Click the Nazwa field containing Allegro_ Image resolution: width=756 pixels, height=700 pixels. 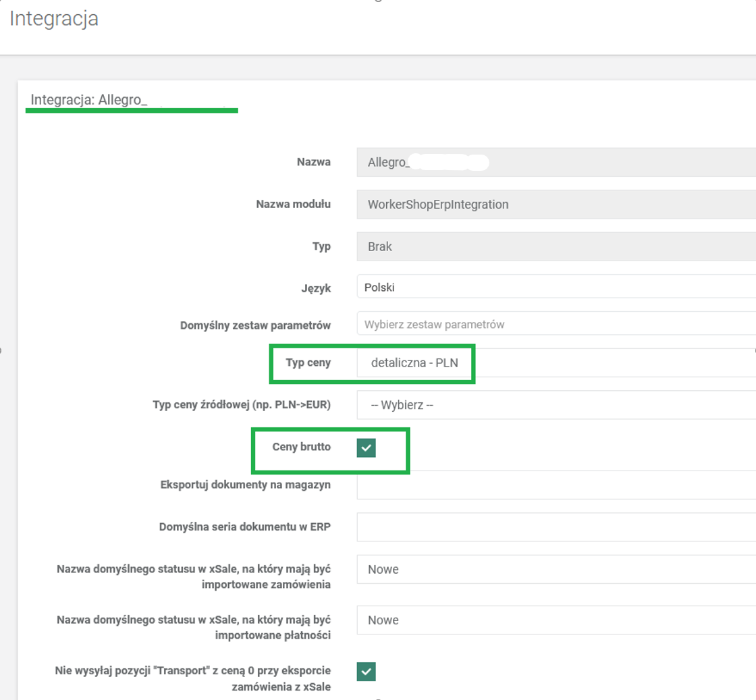click(x=553, y=162)
